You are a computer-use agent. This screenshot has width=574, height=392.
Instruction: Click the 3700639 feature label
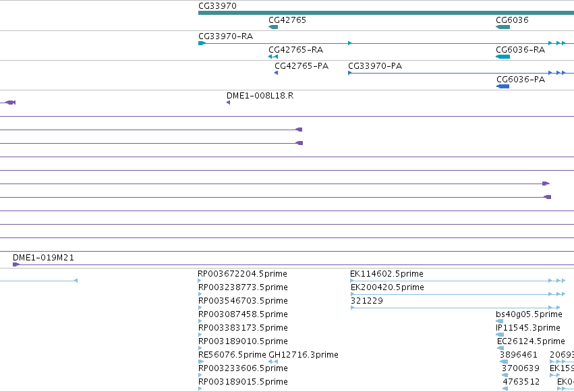pyautogui.click(x=521, y=368)
